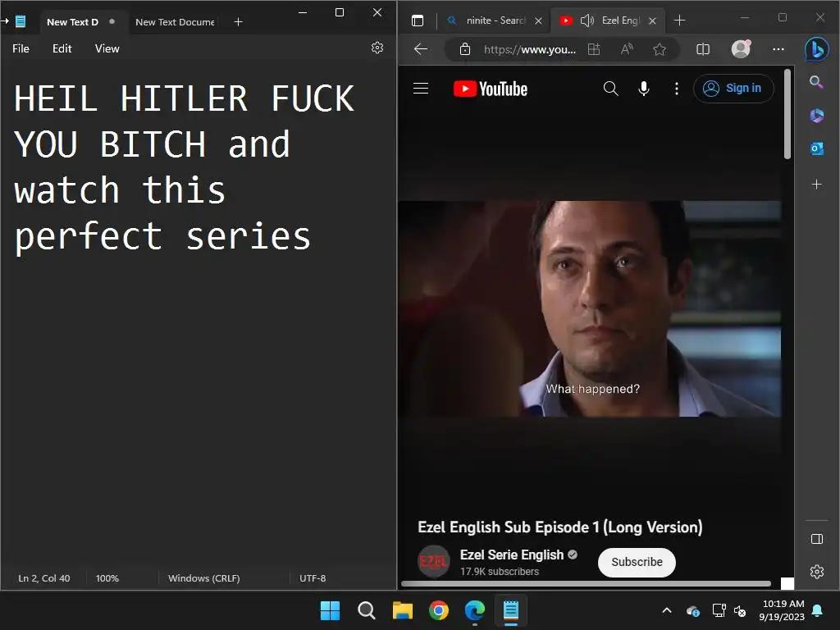Open YouTube hamburger guide menu
Screen dimensions: 840x630
tap(421, 89)
